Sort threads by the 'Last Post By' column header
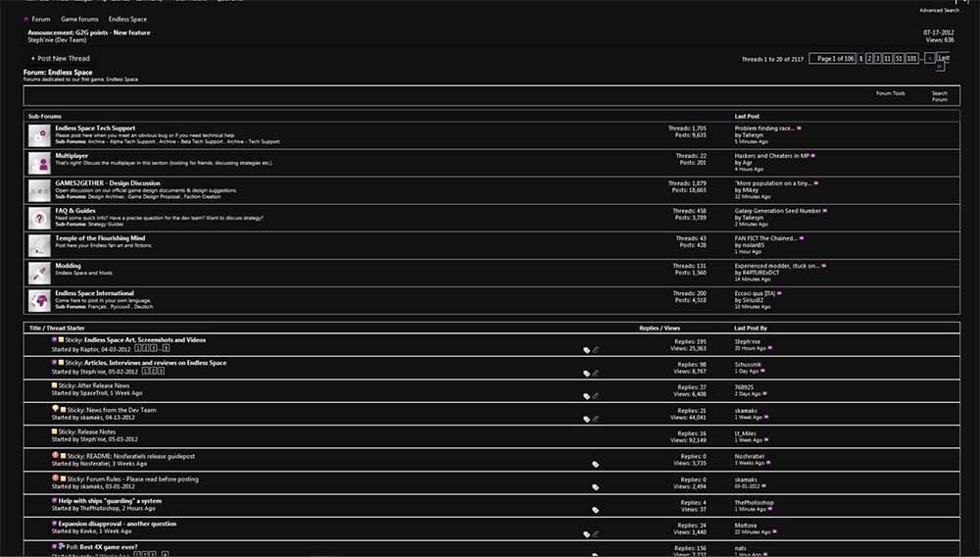This screenshot has width=980, height=557. 750,328
